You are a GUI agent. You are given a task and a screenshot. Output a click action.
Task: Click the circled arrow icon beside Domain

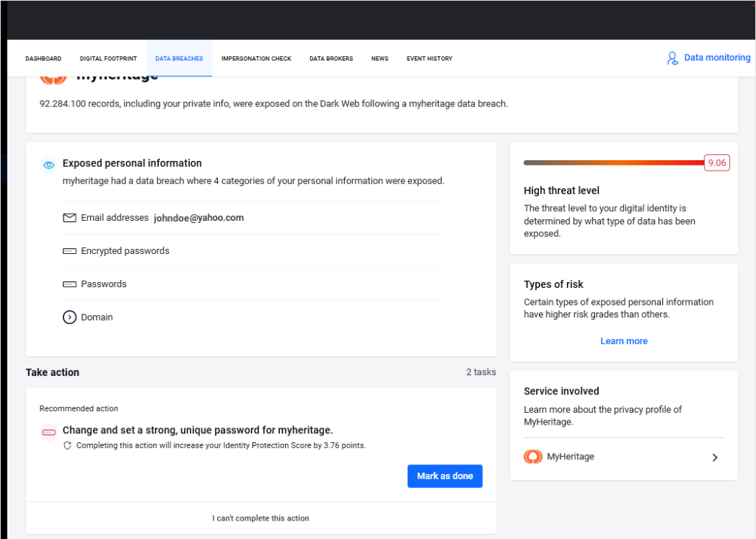tap(69, 317)
